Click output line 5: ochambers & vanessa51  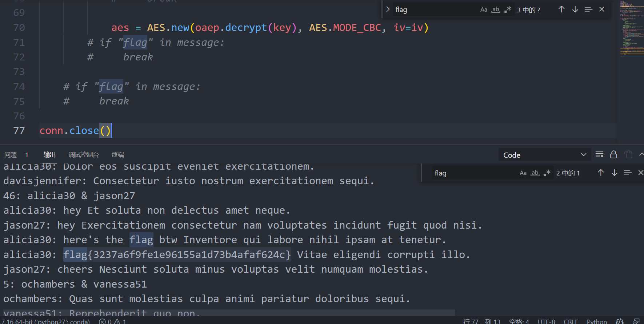pos(75,284)
